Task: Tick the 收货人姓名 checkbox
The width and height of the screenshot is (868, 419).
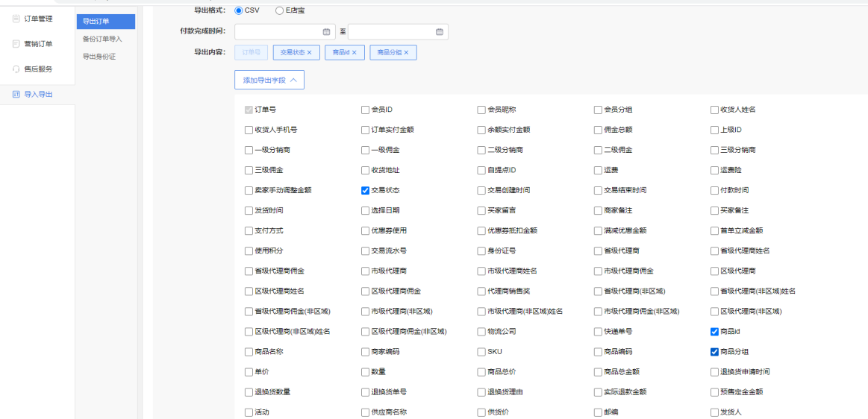Action: [714, 110]
